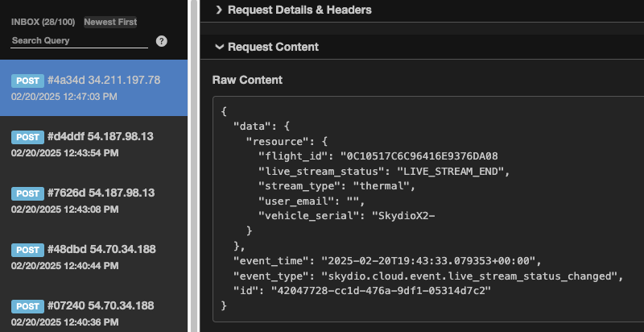The image size is (644, 332).
Task: Click POST badge of request #07240
Action: pyautogui.click(x=27, y=306)
